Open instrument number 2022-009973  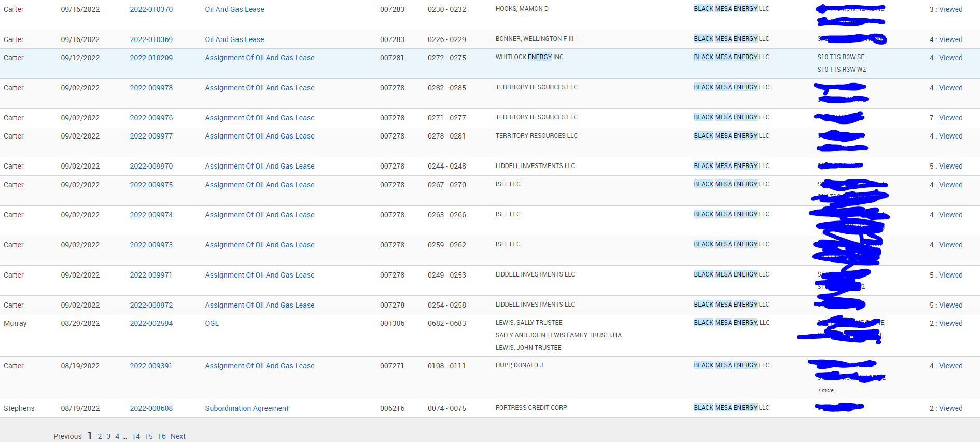151,245
